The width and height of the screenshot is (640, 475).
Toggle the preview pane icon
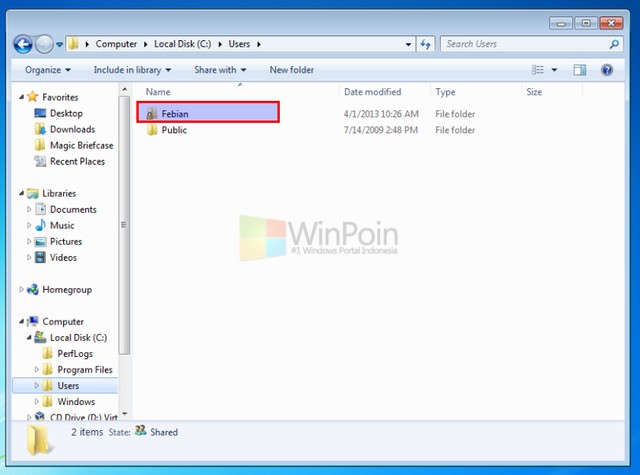click(580, 70)
